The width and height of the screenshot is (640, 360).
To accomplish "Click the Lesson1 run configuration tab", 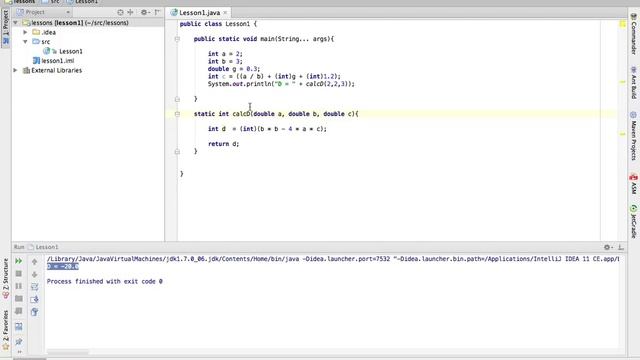I will pyautogui.click(x=43, y=247).
